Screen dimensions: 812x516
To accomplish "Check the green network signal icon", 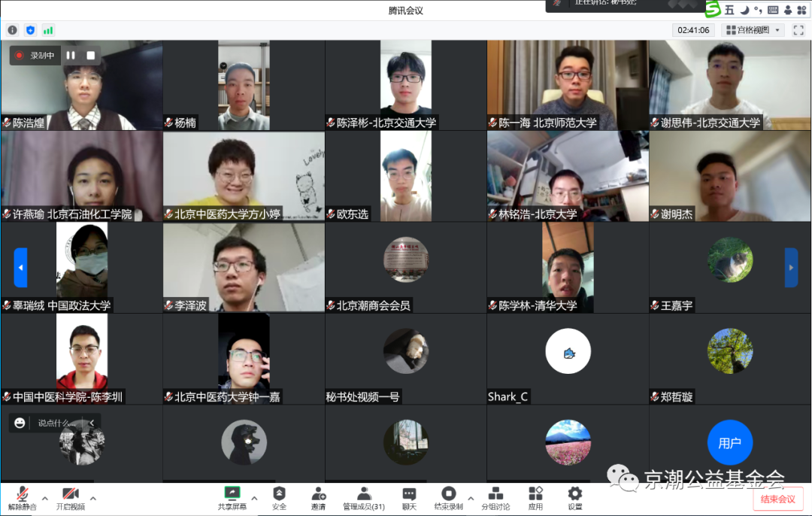I will [x=48, y=30].
